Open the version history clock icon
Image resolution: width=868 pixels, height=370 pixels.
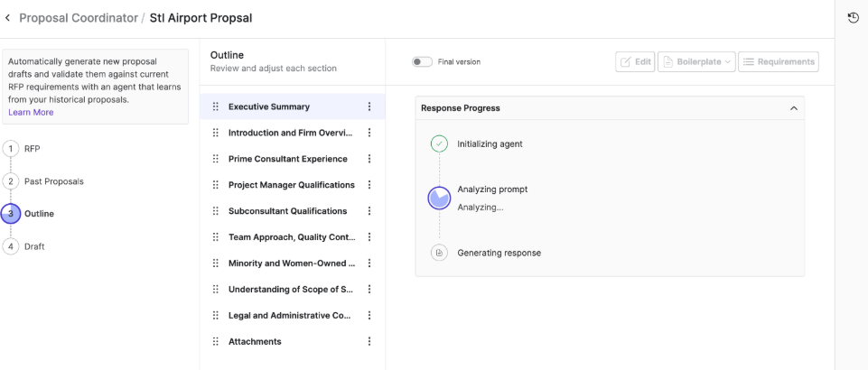[x=853, y=18]
